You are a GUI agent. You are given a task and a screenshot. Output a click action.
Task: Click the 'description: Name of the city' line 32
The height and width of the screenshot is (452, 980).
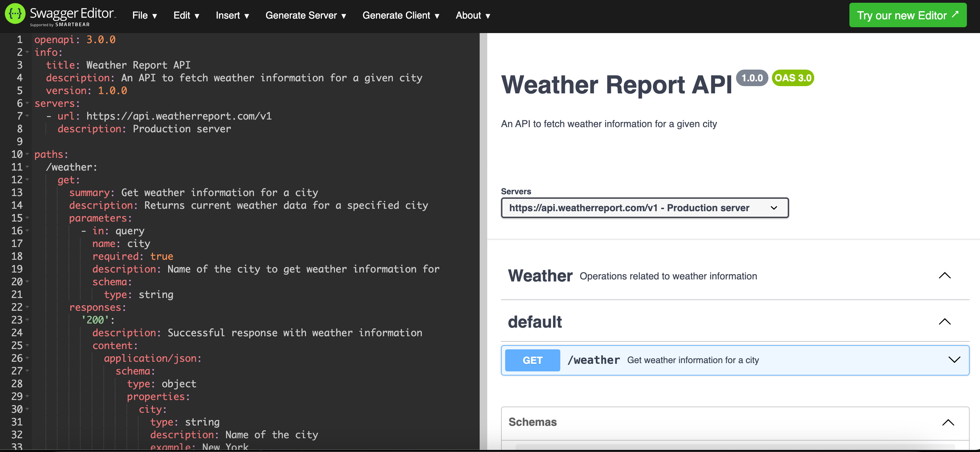pos(234,434)
